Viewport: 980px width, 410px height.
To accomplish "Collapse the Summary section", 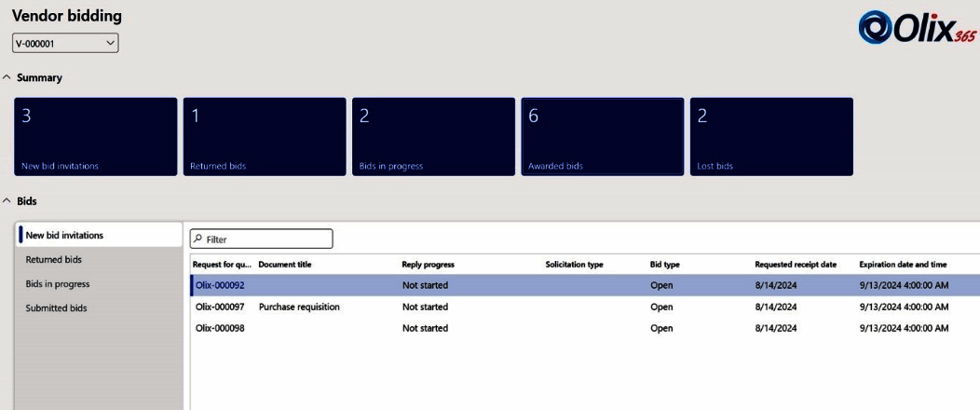I will pyautogui.click(x=7, y=78).
